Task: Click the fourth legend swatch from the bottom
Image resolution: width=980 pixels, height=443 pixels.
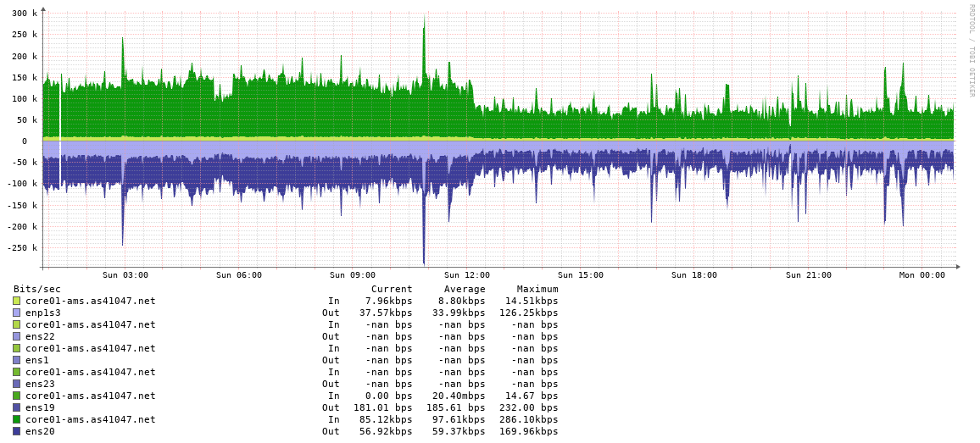Action: click(x=16, y=396)
